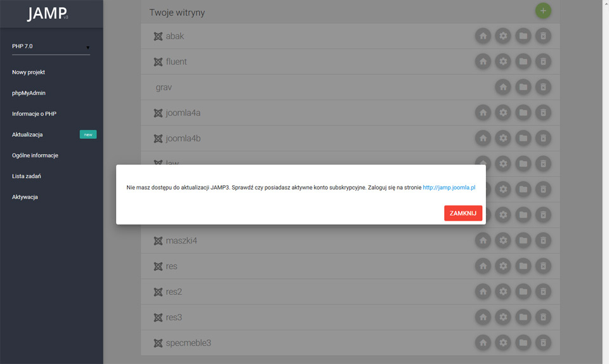Open the folder icon for maszki4

pos(523,240)
